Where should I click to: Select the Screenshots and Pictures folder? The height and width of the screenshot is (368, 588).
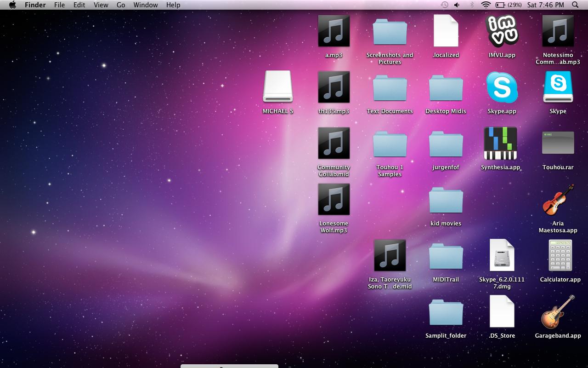pyautogui.click(x=390, y=31)
